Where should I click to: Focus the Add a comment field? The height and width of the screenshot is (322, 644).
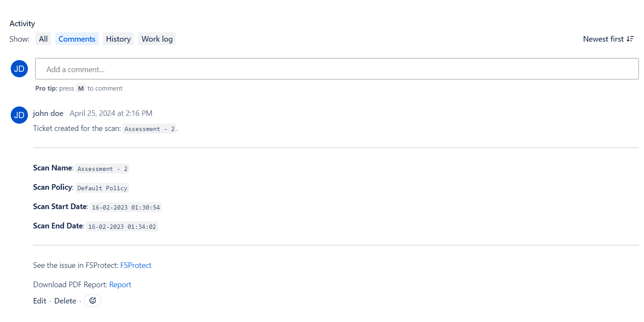(x=337, y=69)
